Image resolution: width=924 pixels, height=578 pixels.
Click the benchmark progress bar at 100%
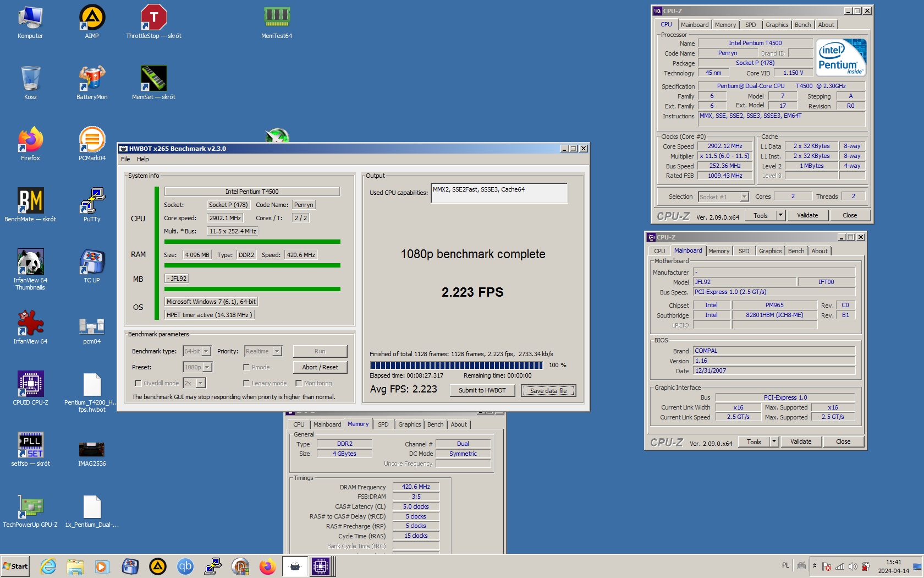point(457,365)
